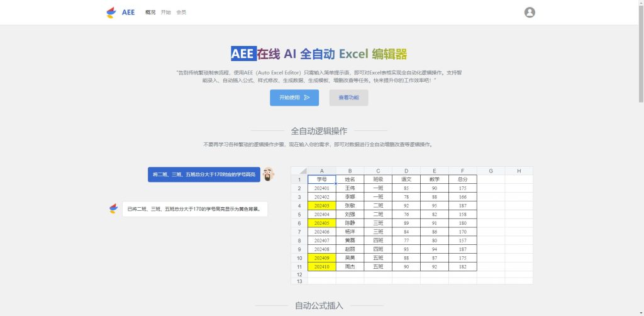Select column header F
This screenshot has height=316, width=644.
tap(462, 171)
